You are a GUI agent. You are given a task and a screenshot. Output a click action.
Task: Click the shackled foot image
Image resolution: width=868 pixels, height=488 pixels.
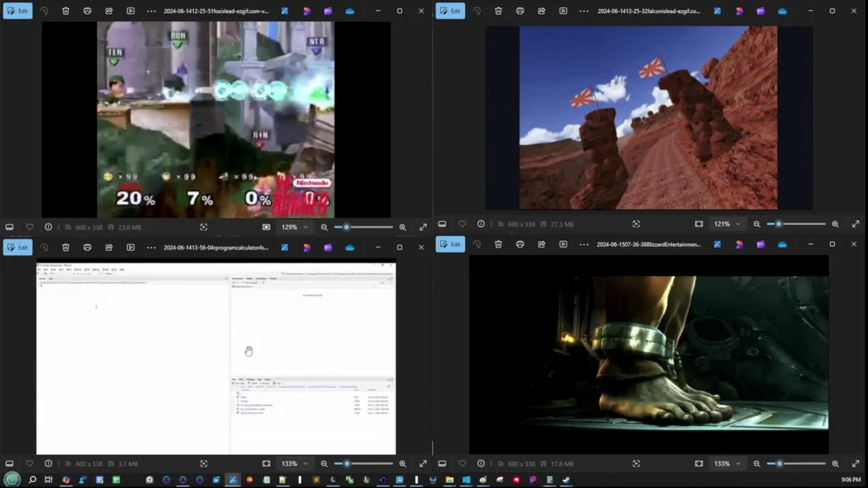coord(648,352)
